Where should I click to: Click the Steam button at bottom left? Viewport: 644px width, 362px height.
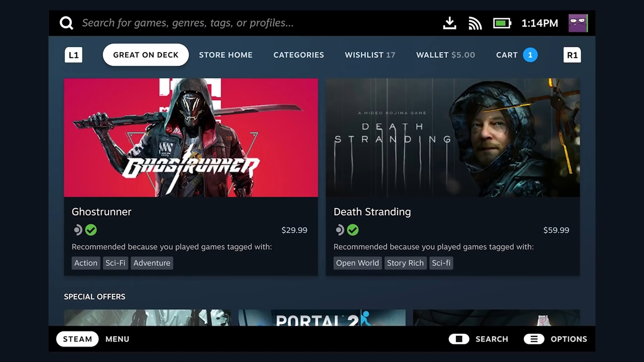coord(77,339)
